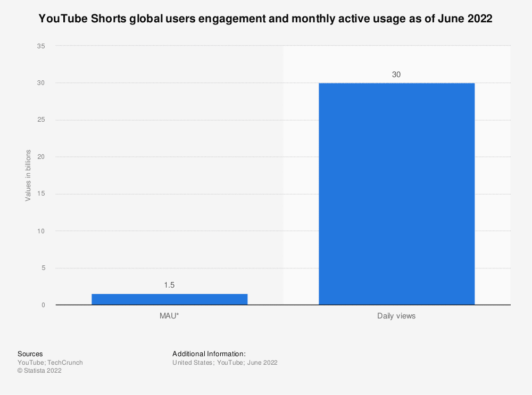Click the y-axis tick label '15'

(x=41, y=194)
